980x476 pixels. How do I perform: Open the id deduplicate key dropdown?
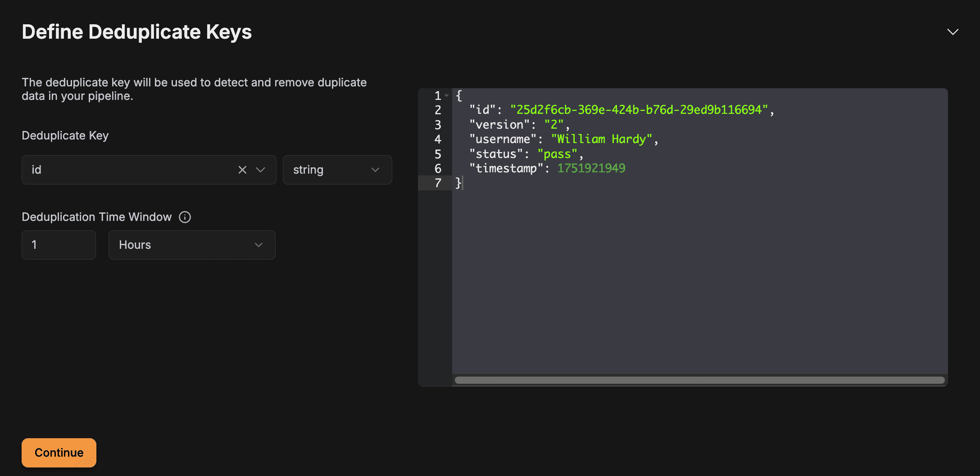pos(260,170)
